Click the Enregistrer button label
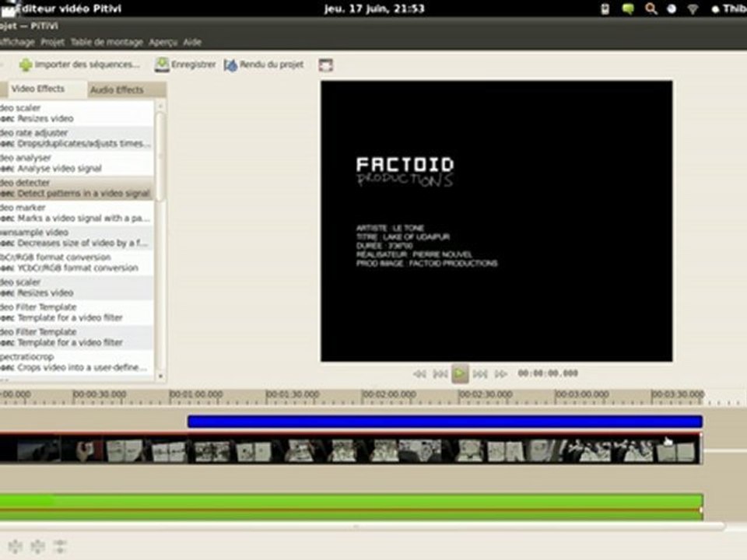This screenshot has height=560, width=747. coord(194,65)
